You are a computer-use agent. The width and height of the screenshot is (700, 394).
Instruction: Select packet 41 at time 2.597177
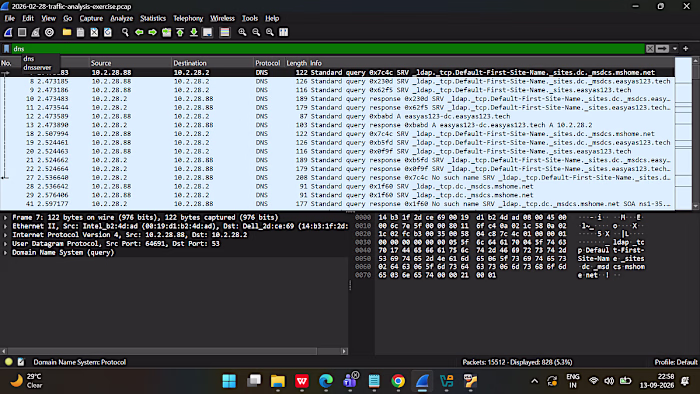point(337,204)
